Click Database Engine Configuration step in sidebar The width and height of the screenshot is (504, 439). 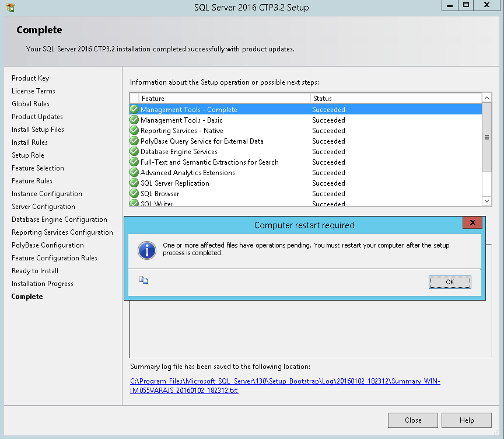pyautogui.click(x=60, y=219)
